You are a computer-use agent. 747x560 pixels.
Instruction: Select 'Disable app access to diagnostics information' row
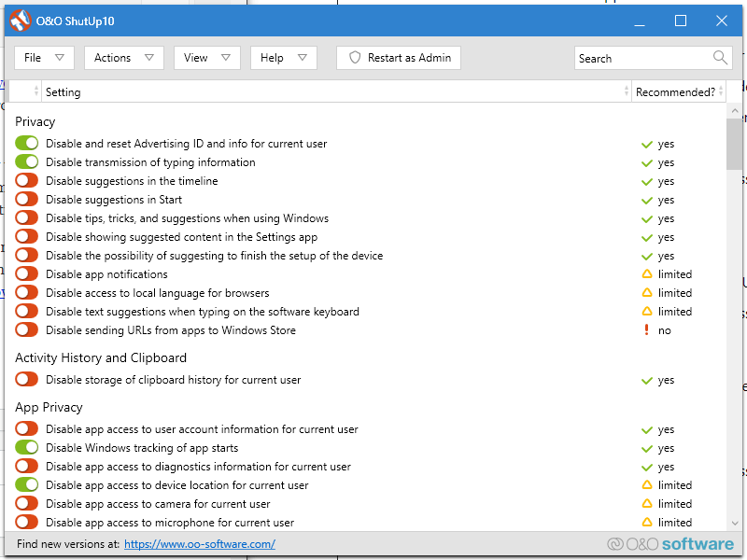[198, 466]
